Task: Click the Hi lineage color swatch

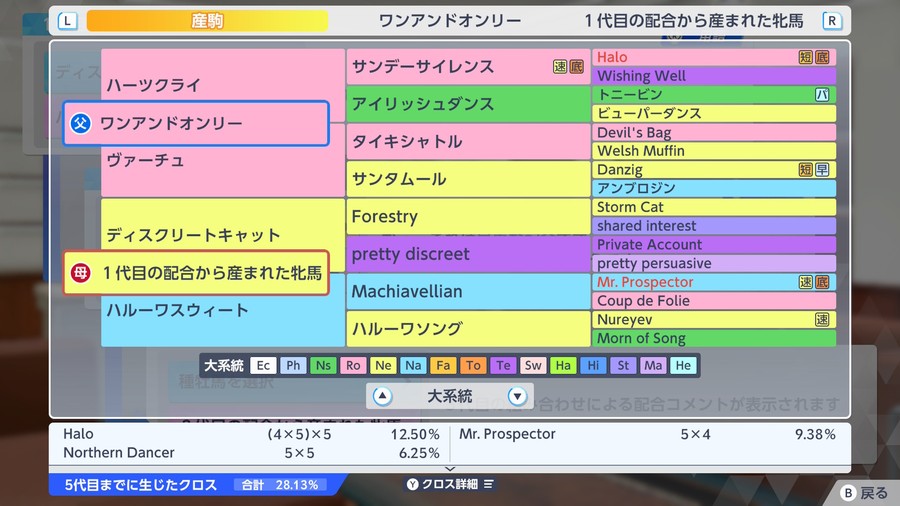Action: (593, 365)
